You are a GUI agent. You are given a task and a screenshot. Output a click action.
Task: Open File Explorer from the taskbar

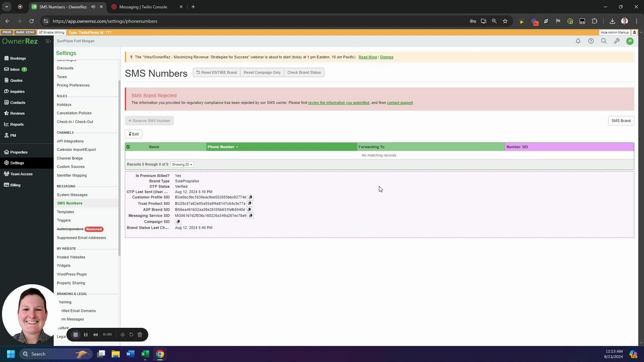(x=116, y=354)
